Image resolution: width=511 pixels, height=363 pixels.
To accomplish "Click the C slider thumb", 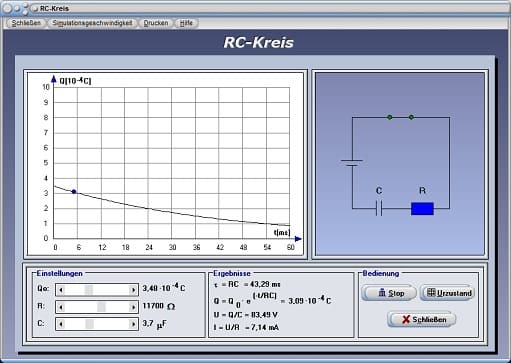I will pos(89,324).
